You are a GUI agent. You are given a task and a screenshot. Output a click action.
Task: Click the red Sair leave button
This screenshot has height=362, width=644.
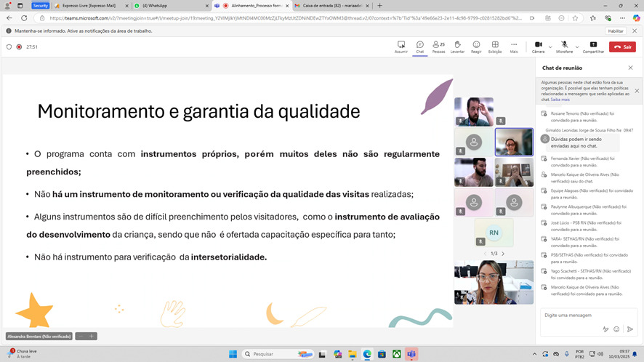622,47
